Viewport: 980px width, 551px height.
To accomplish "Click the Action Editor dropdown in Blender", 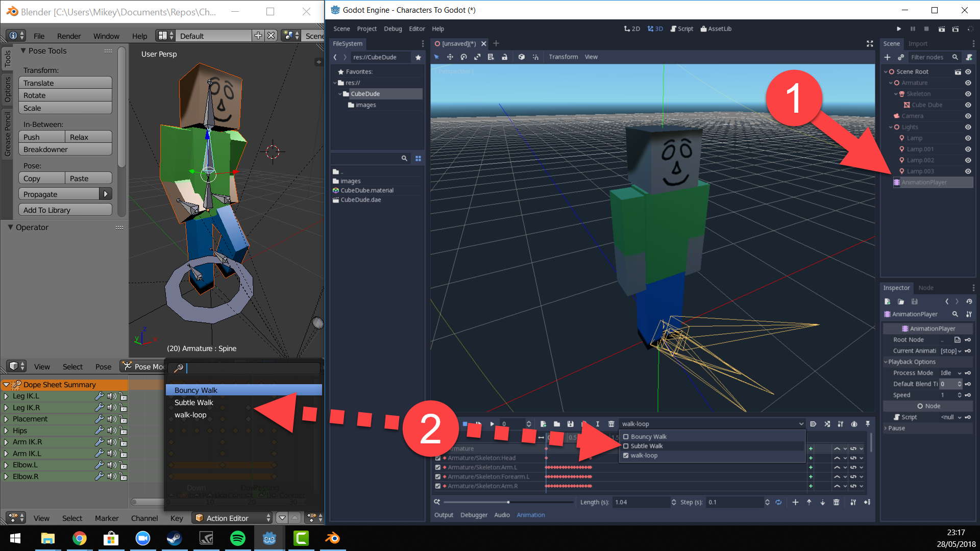I will point(232,517).
